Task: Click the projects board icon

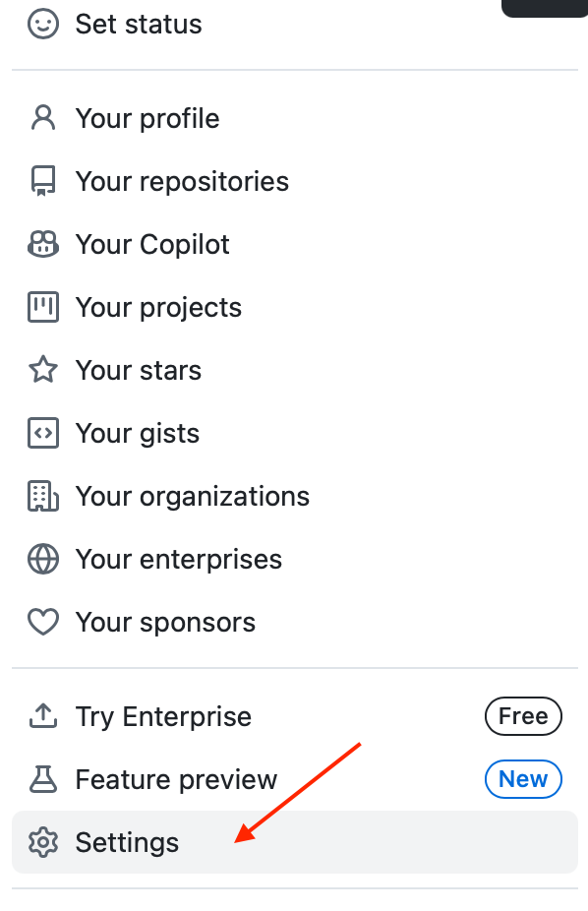Action: (x=43, y=307)
